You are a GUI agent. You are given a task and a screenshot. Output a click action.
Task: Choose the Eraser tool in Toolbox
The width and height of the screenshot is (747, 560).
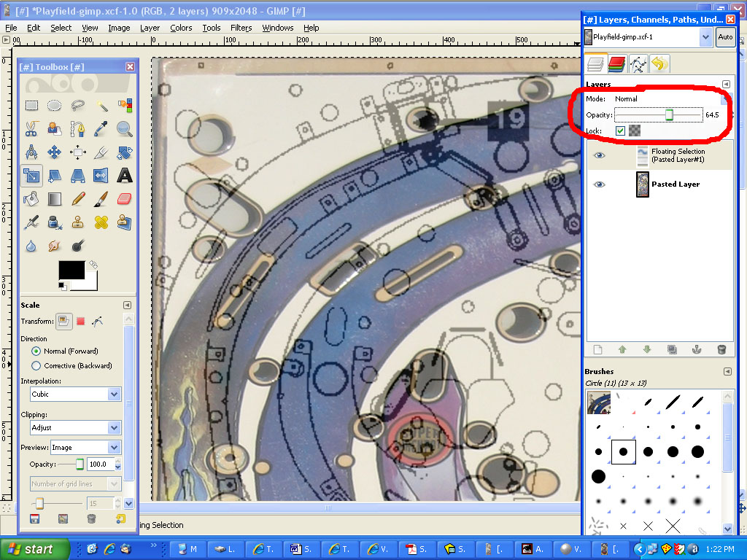[x=125, y=198]
